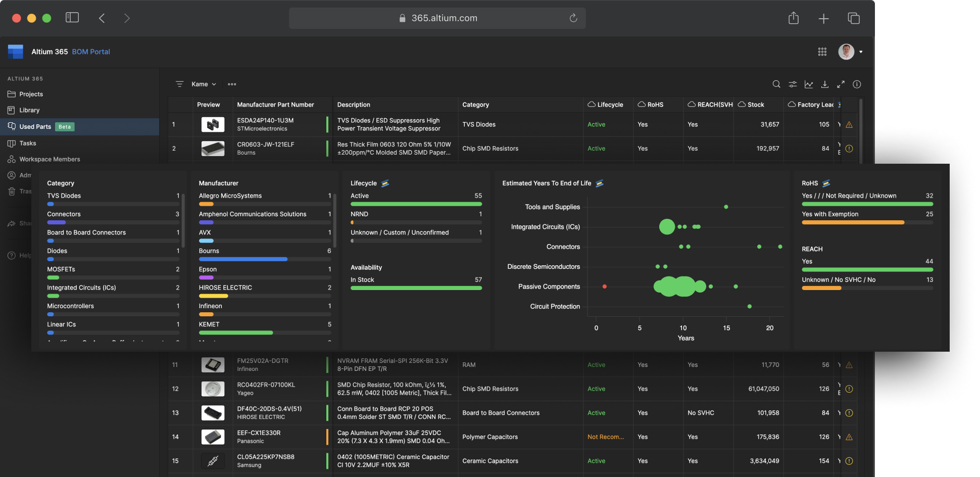Open the info panel icon

click(x=857, y=84)
